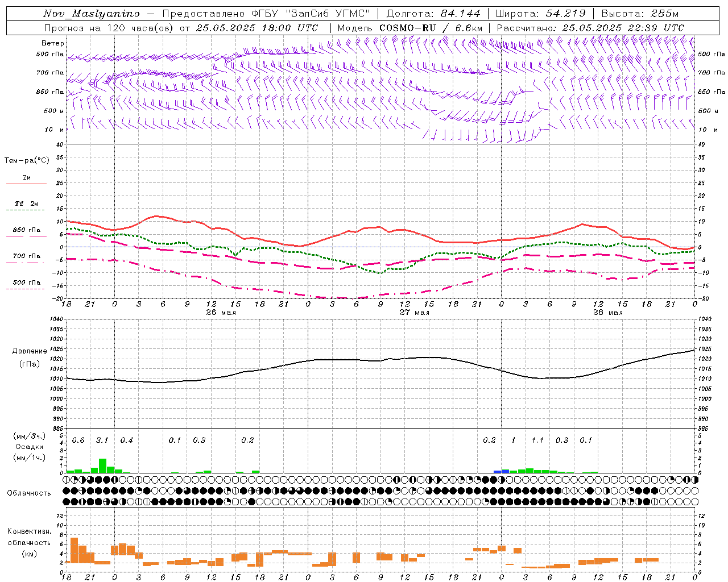
Task: Click the 26 мая date label
Action: point(221,313)
